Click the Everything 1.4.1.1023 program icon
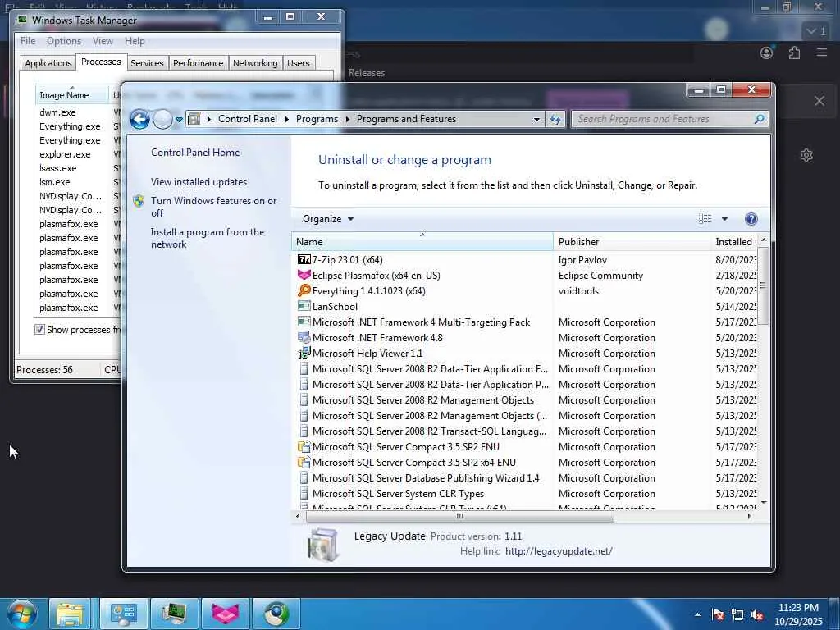This screenshot has width=840, height=630. 304,291
